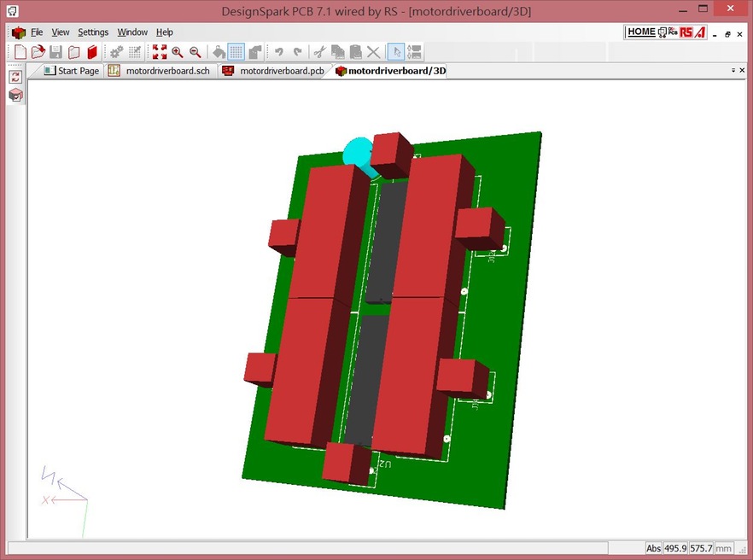Open the Settings menu

click(x=93, y=32)
